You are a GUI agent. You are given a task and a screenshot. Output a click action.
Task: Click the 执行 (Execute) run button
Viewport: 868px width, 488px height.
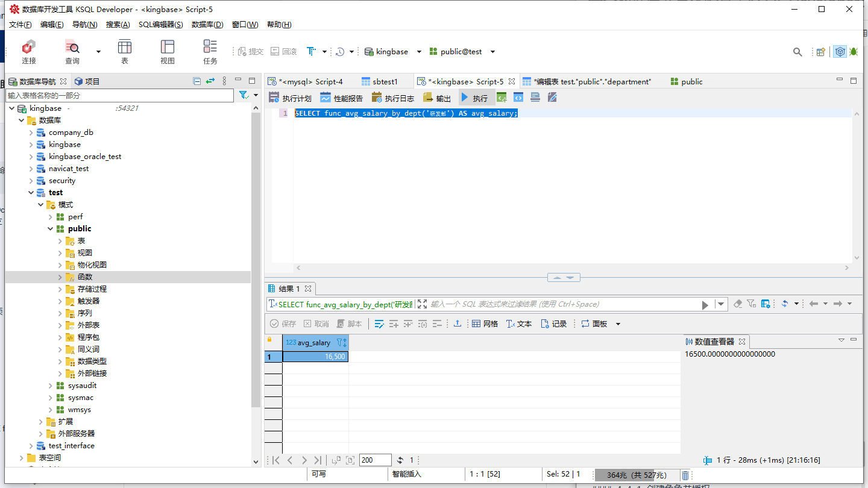pos(474,98)
